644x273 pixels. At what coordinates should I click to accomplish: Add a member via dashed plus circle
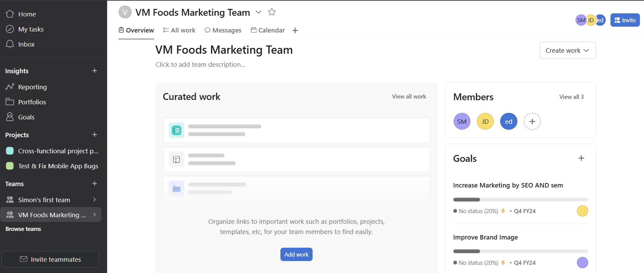point(532,121)
